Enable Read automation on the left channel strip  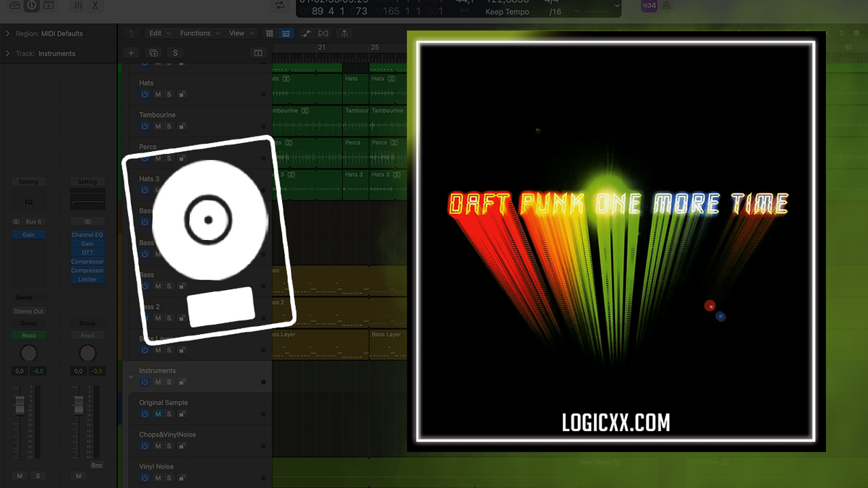(28, 335)
